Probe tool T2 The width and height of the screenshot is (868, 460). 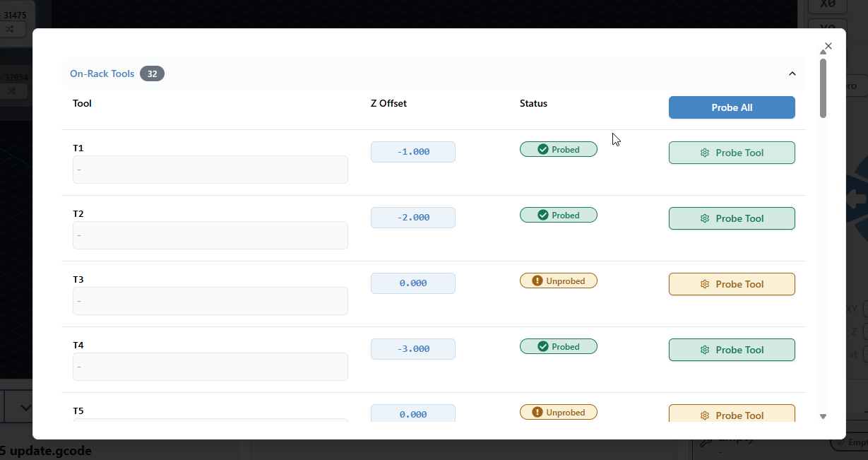pyautogui.click(x=732, y=218)
